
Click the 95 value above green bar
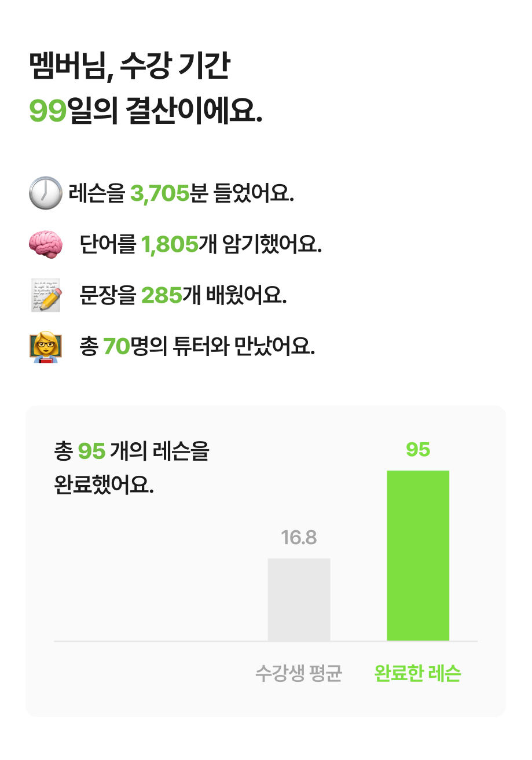418,450
